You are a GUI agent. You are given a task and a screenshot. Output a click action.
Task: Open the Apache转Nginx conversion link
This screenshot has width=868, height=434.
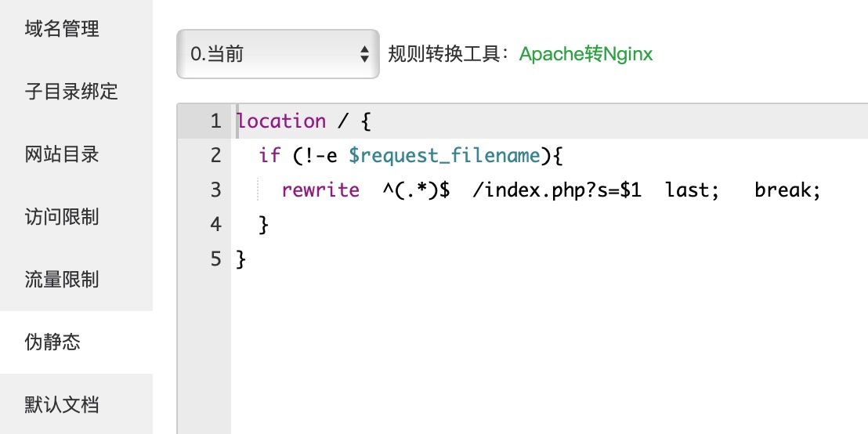tap(585, 54)
